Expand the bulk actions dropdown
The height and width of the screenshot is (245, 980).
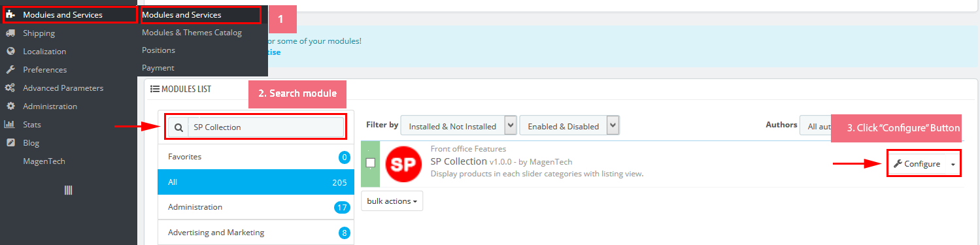(x=392, y=201)
